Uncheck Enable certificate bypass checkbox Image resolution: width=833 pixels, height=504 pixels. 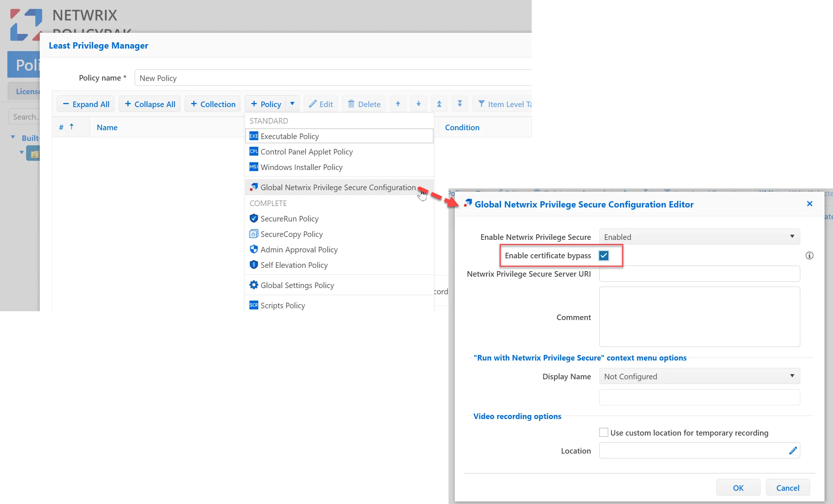click(603, 256)
